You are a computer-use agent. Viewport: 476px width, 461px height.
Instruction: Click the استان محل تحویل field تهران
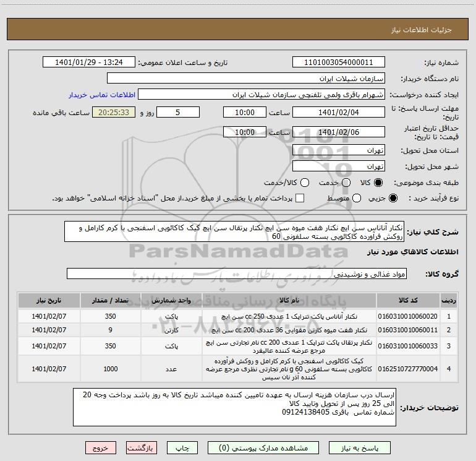[x=339, y=150]
